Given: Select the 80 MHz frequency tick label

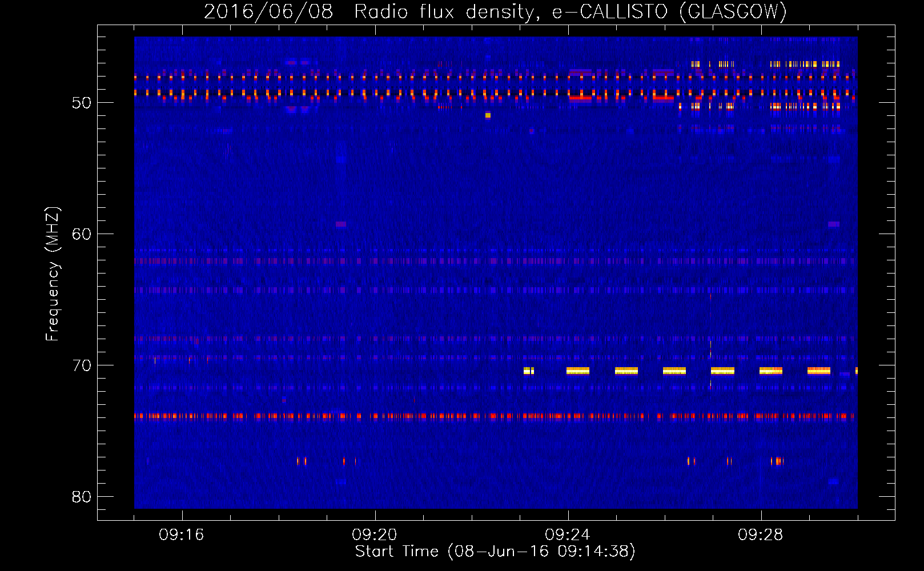Looking at the screenshot, I should [82, 497].
